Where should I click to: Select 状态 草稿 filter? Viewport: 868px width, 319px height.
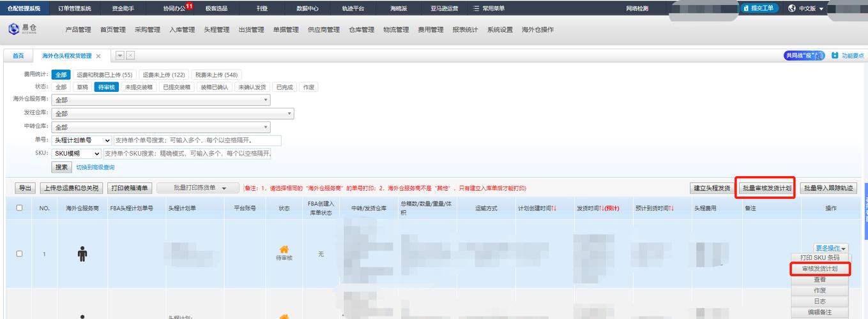(x=82, y=87)
